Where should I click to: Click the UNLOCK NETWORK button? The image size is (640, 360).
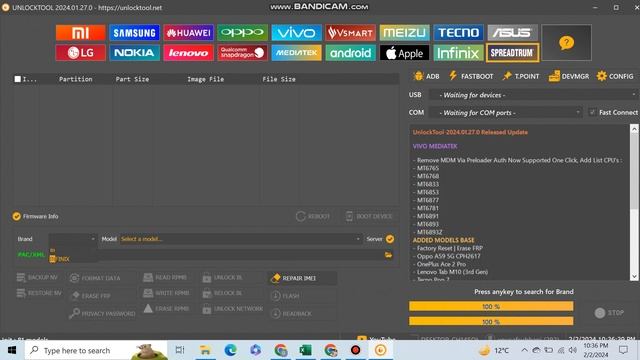233,309
